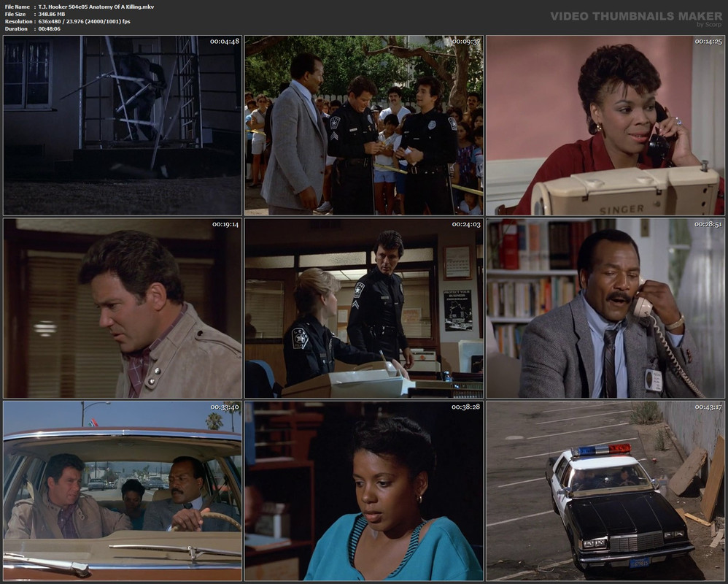
Task: Open the thumbnail at 00:04:48
Action: coord(123,126)
